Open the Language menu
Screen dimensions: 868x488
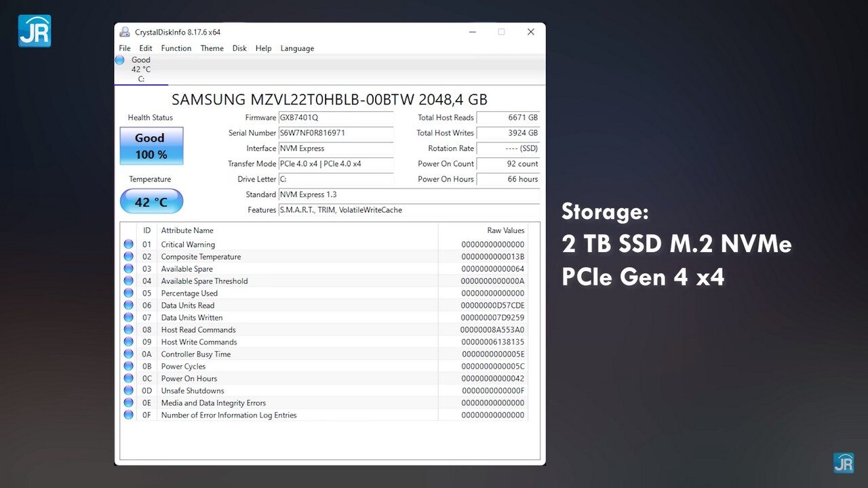297,48
